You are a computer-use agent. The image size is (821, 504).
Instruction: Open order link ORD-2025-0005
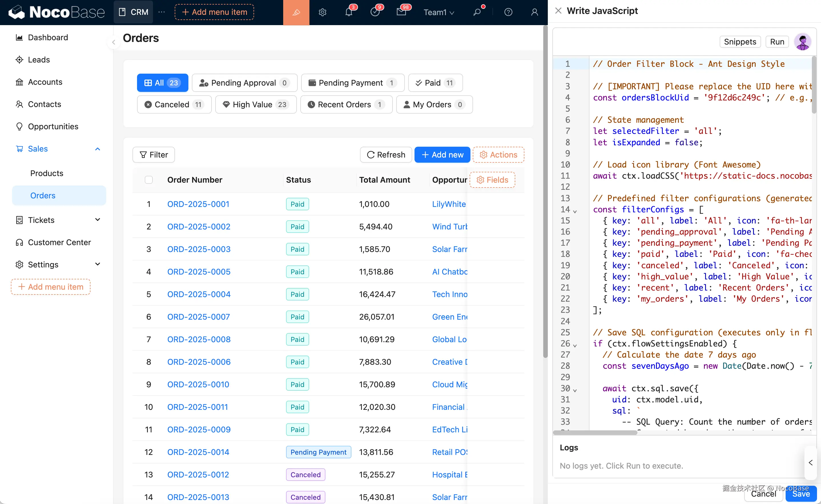pyautogui.click(x=199, y=272)
